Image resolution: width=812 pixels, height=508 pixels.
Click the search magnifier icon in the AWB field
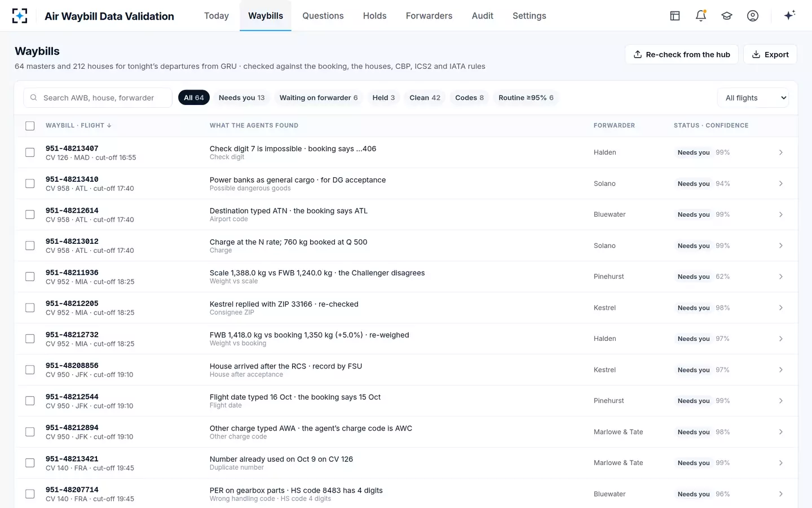tap(34, 98)
